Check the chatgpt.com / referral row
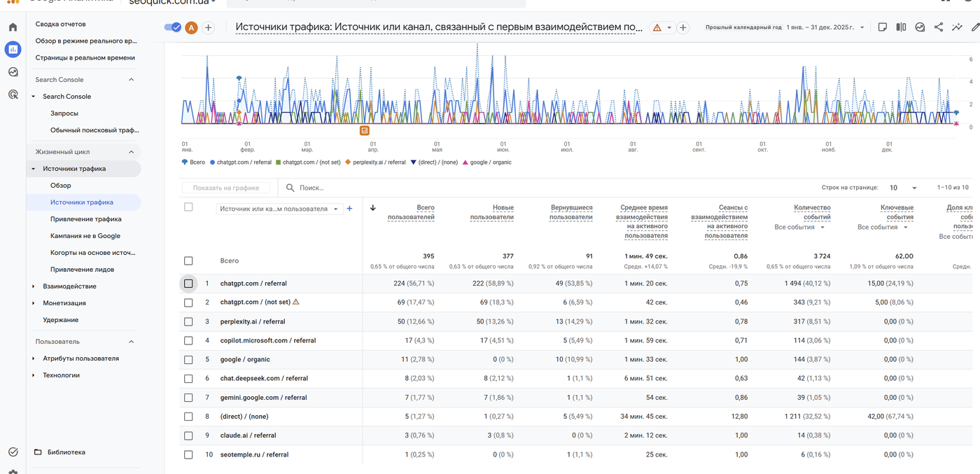This screenshot has height=474, width=980. [x=188, y=284]
